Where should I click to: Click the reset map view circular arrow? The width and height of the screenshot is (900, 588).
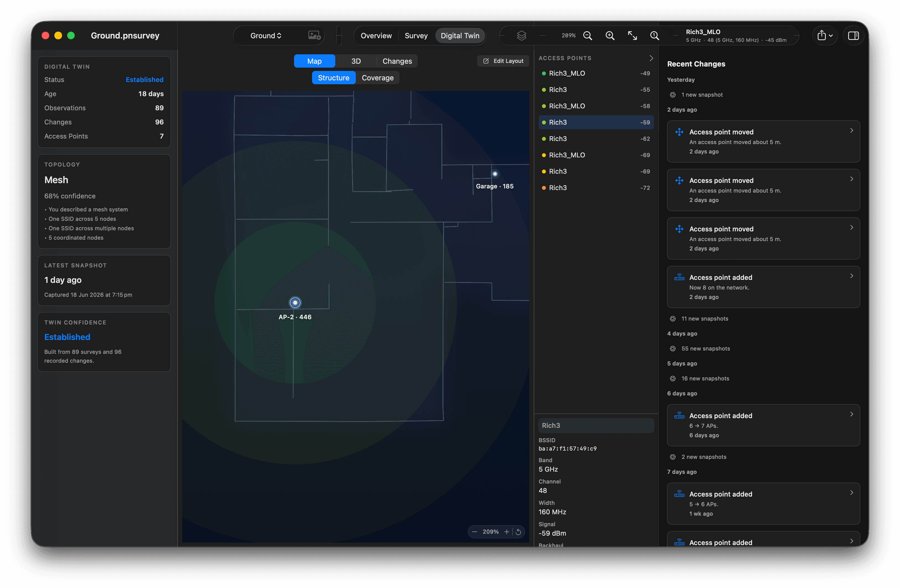tap(518, 532)
